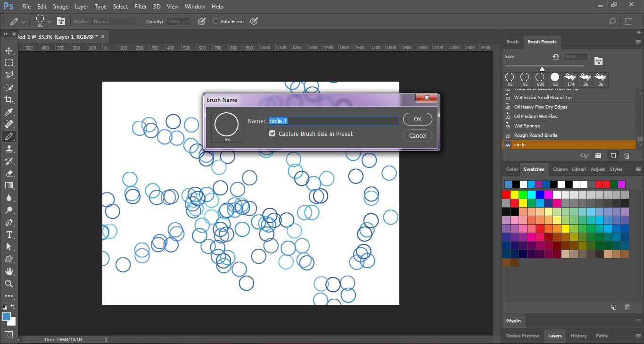Image resolution: width=644 pixels, height=344 pixels.
Task: Open the workspace switcher dropdown
Action: 628,21
